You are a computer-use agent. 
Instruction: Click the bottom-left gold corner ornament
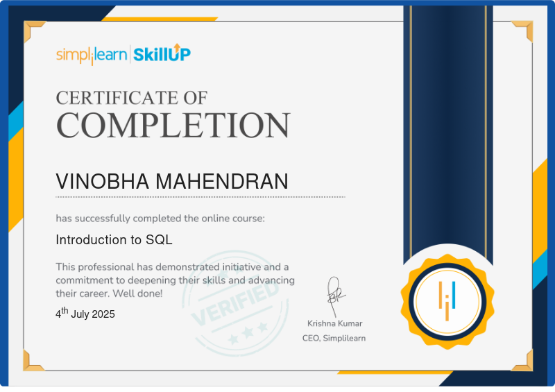point(33,360)
